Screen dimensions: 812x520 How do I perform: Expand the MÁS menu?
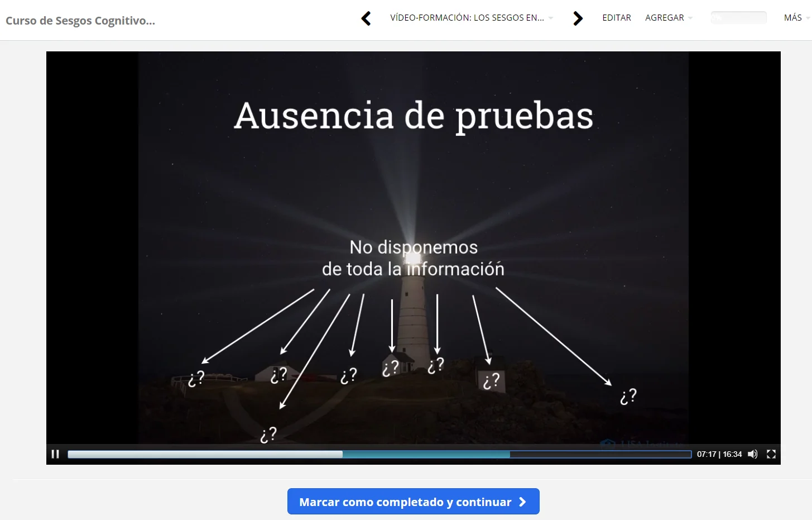click(796, 18)
